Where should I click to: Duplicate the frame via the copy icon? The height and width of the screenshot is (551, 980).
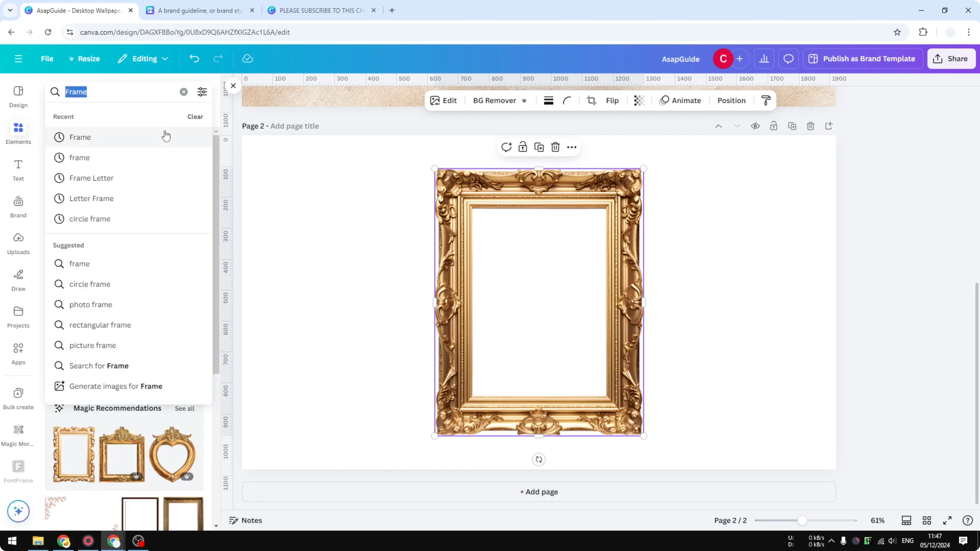(539, 147)
